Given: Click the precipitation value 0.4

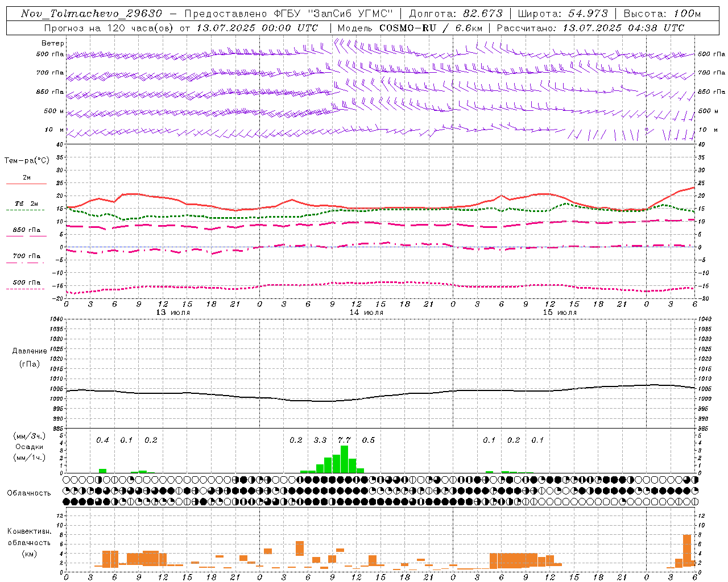Looking at the screenshot, I should [x=102, y=440].
